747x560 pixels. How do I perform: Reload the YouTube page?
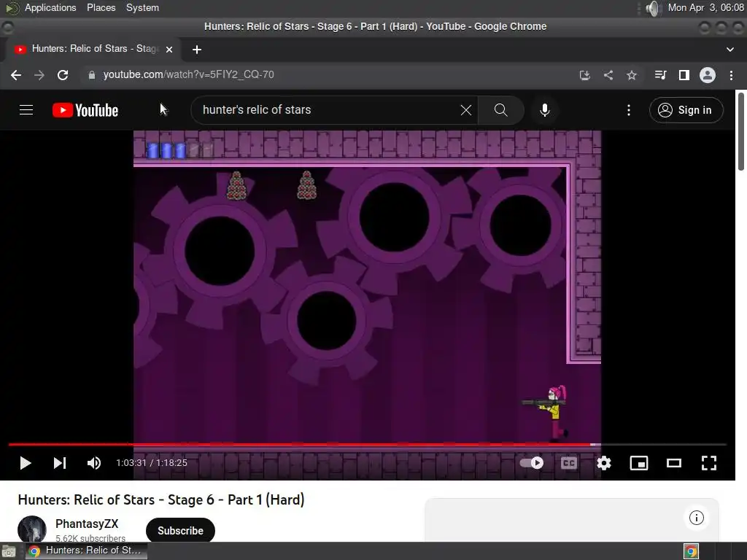click(x=63, y=75)
